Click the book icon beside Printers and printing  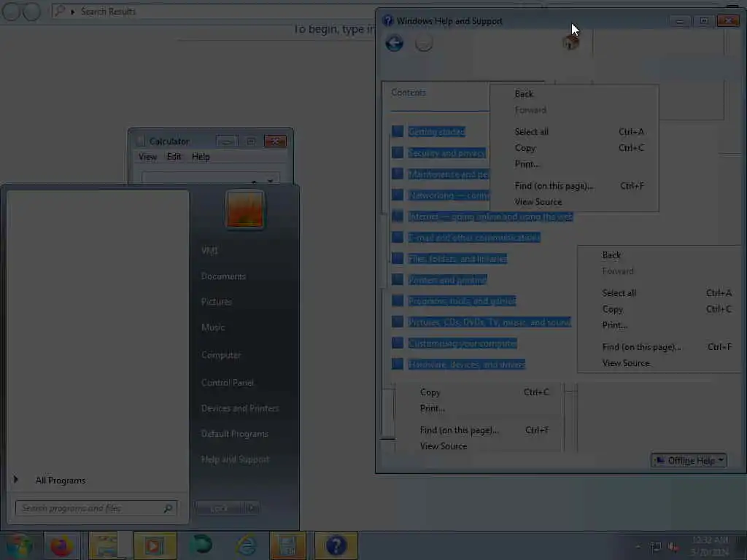[398, 279]
